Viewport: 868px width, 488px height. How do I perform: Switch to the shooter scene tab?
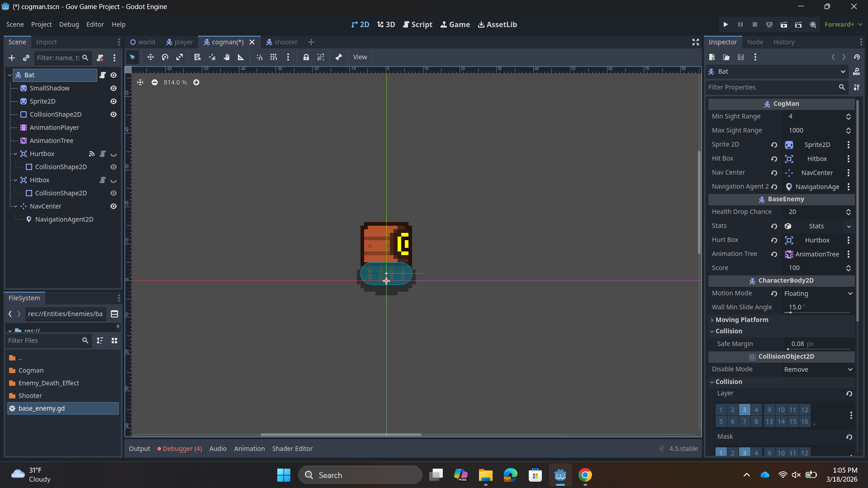282,42
